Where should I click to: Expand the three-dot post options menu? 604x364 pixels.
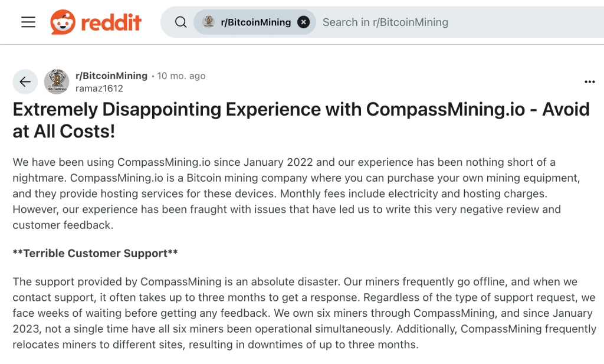coord(589,82)
